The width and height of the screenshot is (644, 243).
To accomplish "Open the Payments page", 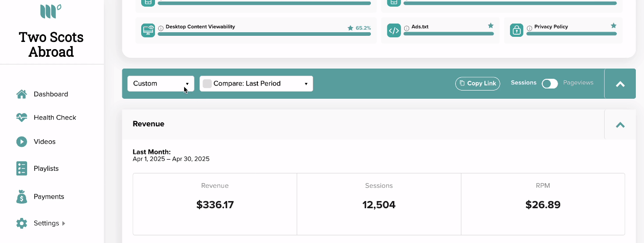I will [x=49, y=196].
